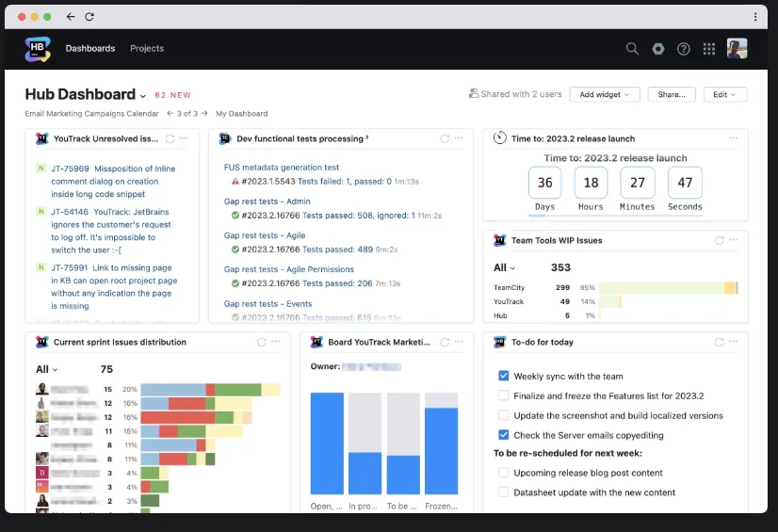The height and width of the screenshot is (532, 778).
Task: Click the TeamCity issues bar
Action: tap(668, 287)
